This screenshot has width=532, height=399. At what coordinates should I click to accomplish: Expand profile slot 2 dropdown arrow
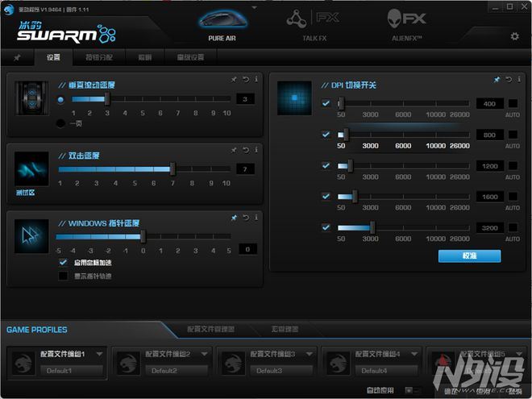204,354
